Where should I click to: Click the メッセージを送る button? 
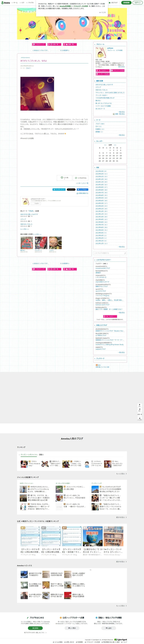pos(103,74)
